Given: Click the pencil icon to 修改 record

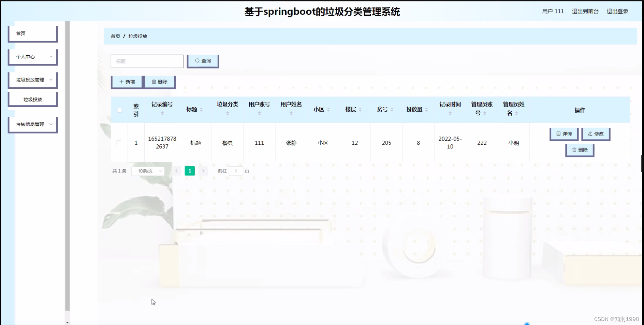Looking at the screenshot, I should click(x=589, y=133).
